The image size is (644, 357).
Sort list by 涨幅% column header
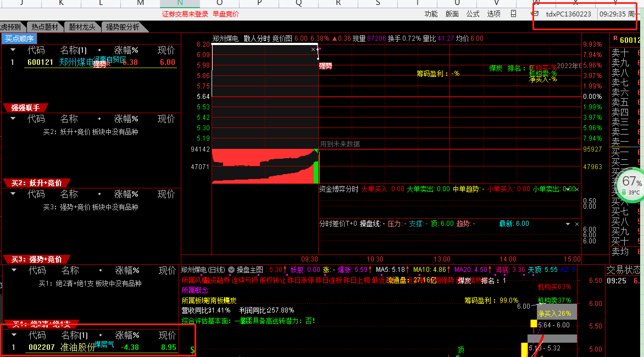click(x=126, y=51)
